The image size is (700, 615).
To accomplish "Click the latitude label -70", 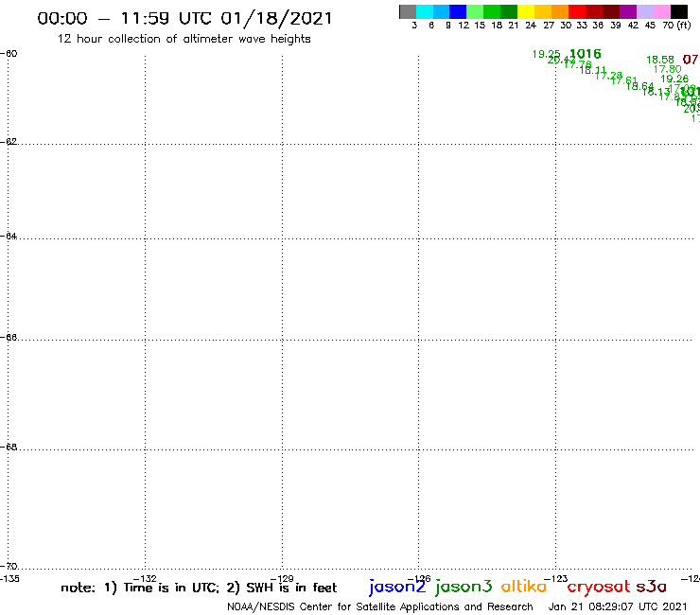I will pyautogui.click(x=9, y=567).
